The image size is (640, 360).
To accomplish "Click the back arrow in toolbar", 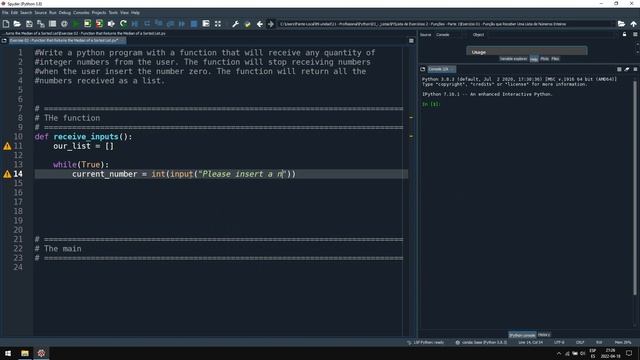I will (x=260, y=24).
